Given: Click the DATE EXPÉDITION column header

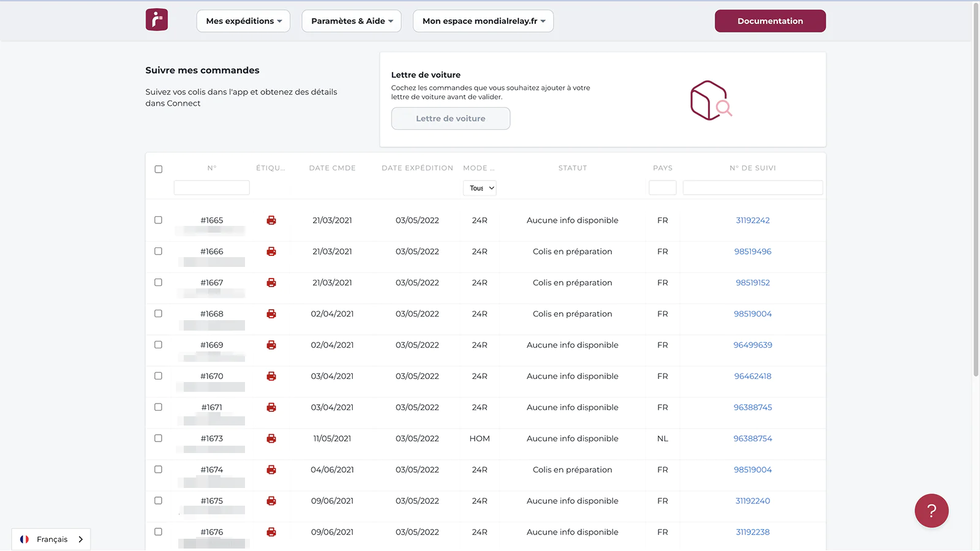Looking at the screenshot, I should click(418, 168).
